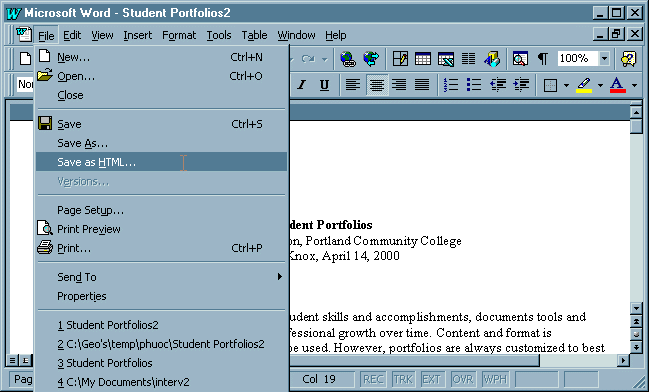The image size is (649, 392).
Task: Toggle Italic formatting
Action: [301, 85]
